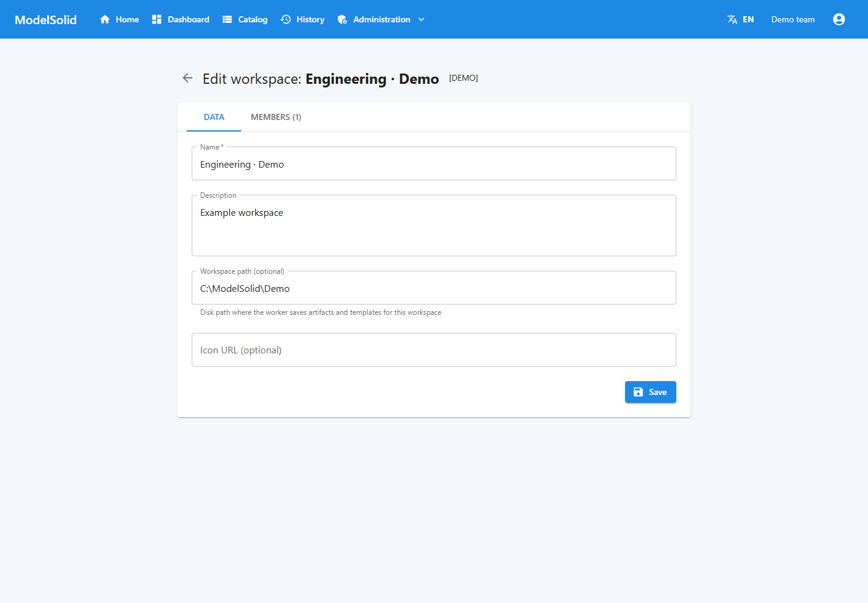Viewport: 868px width, 603px height.
Task: Click the Home house icon
Action: [x=105, y=19]
